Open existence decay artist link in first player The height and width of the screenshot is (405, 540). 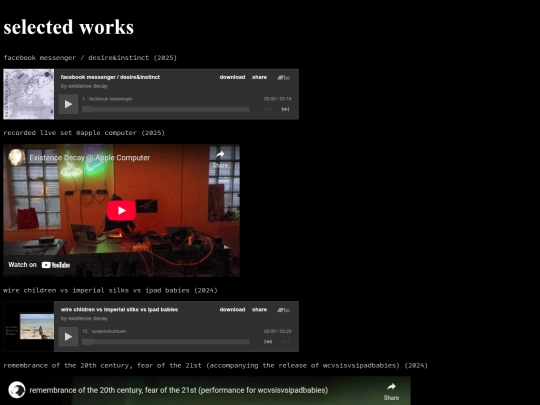tap(88, 86)
